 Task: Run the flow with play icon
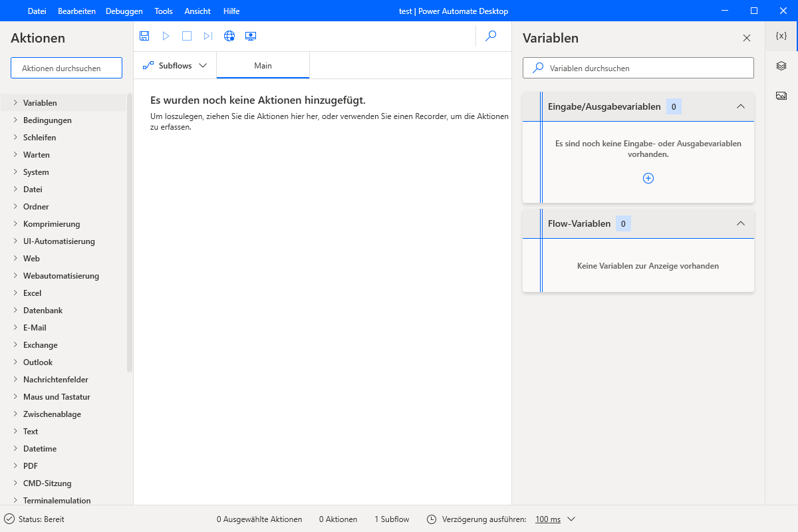(x=166, y=37)
